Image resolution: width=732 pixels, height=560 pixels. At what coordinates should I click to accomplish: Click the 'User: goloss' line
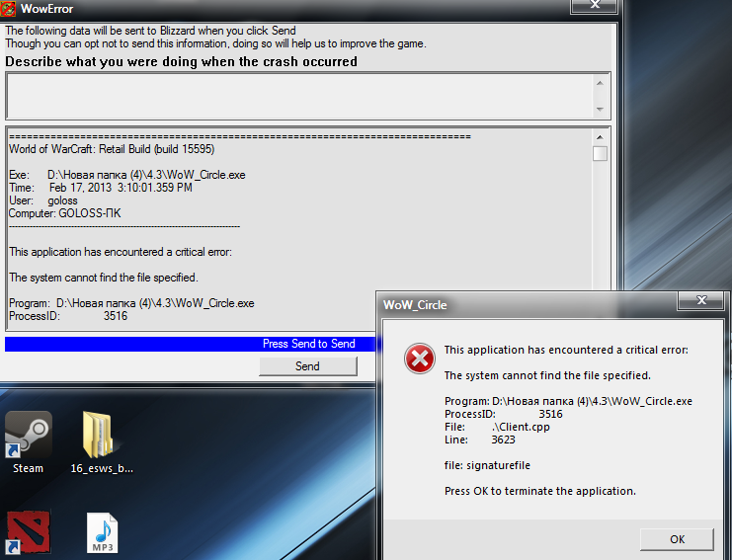pos(42,200)
